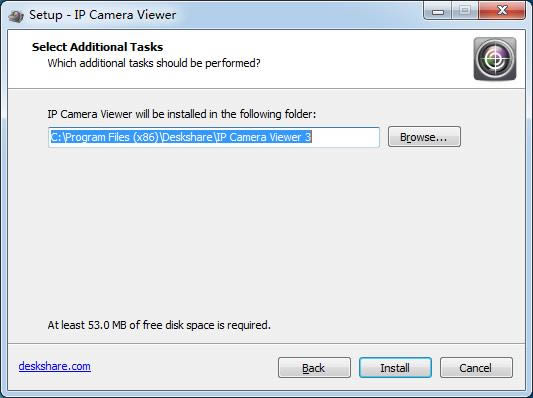
Task: Minimize the Setup window
Action: pos(438,11)
